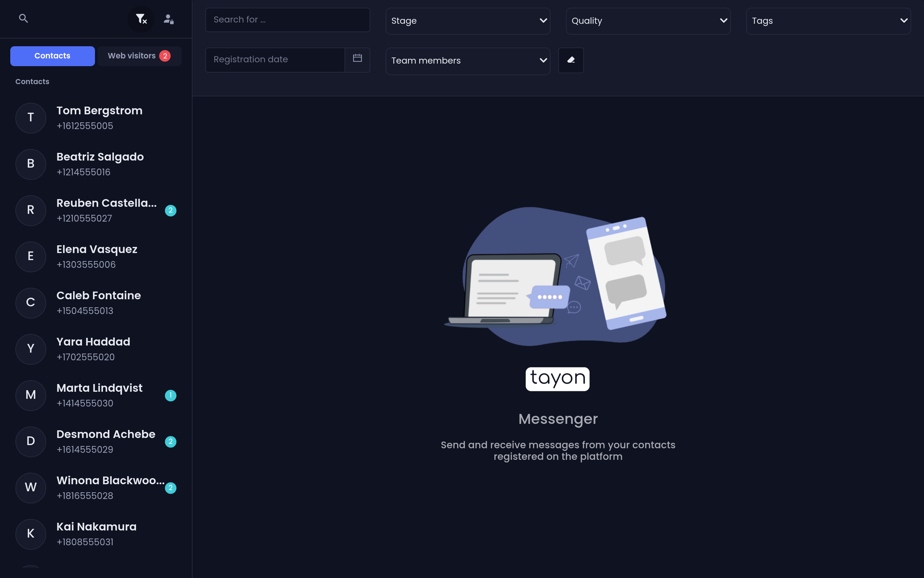Click the locked user icon
The width and height of the screenshot is (924, 578).
169,19
